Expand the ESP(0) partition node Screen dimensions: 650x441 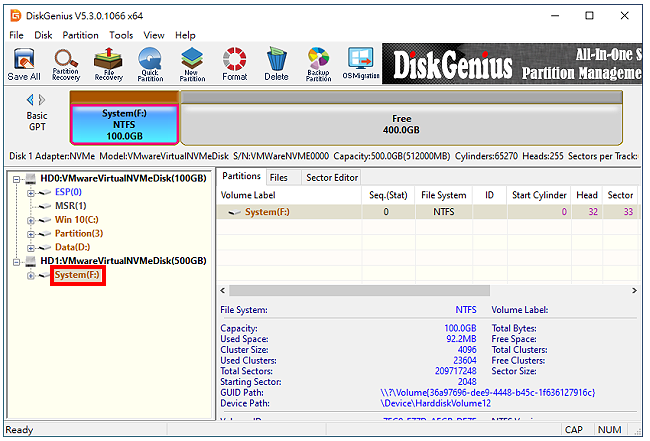(x=30, y=193)
